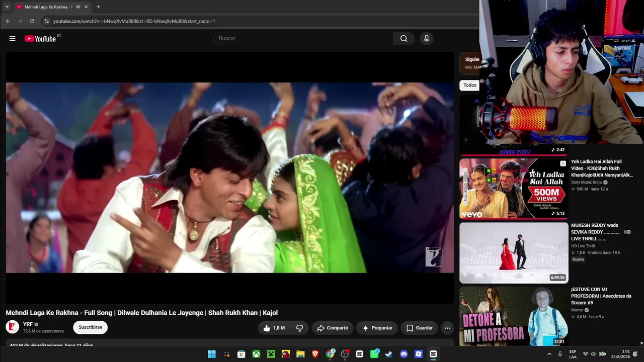Open Roblox from the taskbar
Image resolution: width=644 pixels, height=362 pixels.
pos(419,354)
